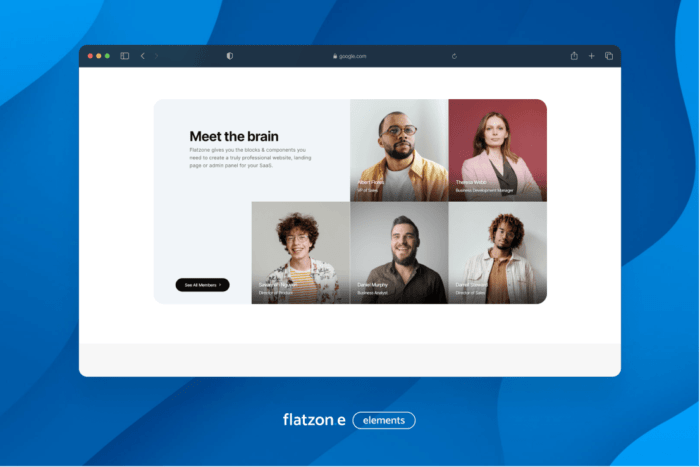Open Albert Flores team member photo
The height and width of the screenshot is (467, 700).
399,150
